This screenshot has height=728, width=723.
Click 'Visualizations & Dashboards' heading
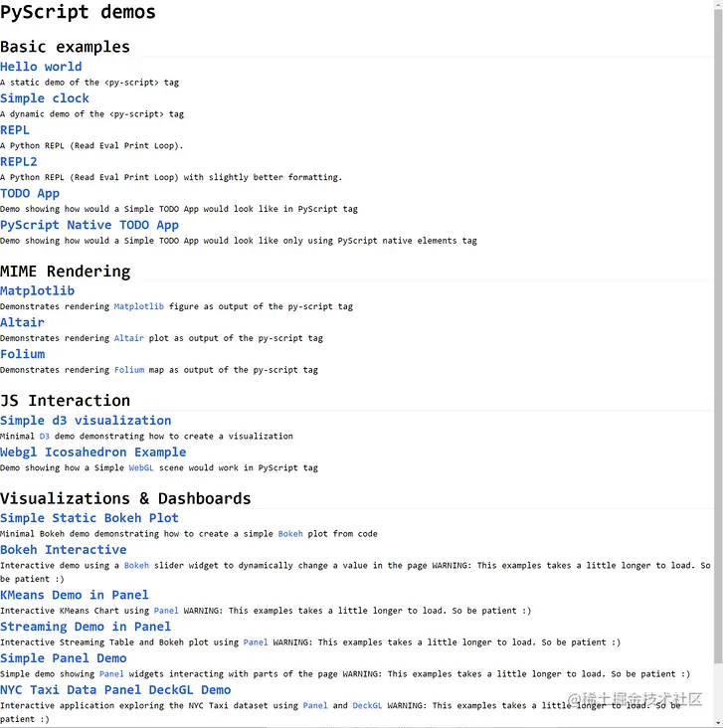[125, 498]
